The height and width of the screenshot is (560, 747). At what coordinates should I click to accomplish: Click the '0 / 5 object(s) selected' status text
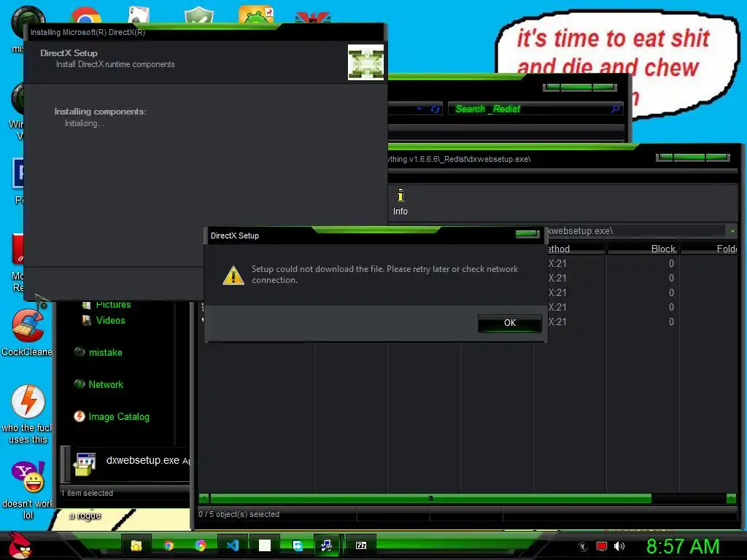pos(239,514)
